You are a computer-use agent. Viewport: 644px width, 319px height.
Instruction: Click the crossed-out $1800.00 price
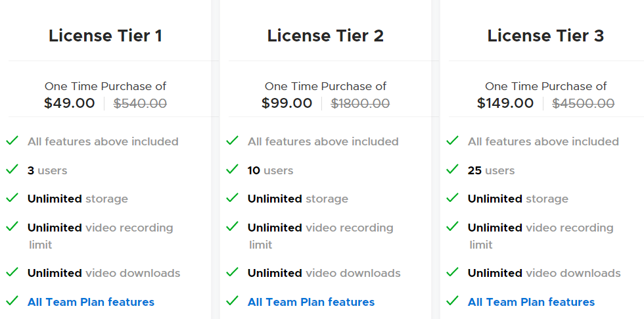point(360,103)
